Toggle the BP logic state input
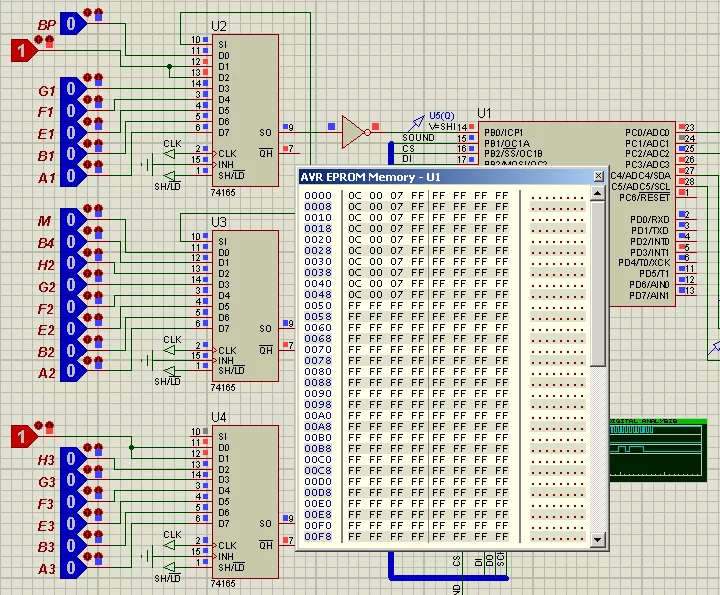This screenshot has height=595, width=720. click(71, 23)
